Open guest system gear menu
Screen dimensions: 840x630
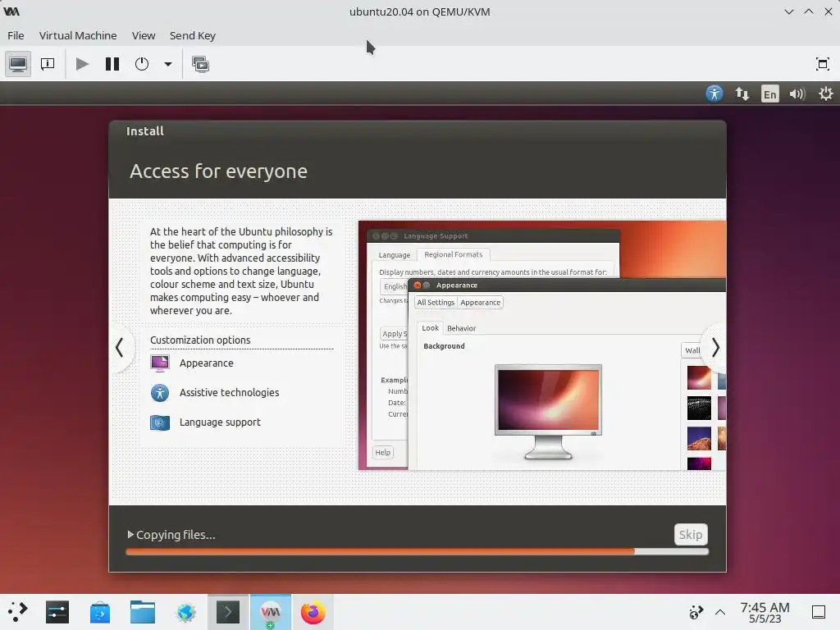(825, 94)
